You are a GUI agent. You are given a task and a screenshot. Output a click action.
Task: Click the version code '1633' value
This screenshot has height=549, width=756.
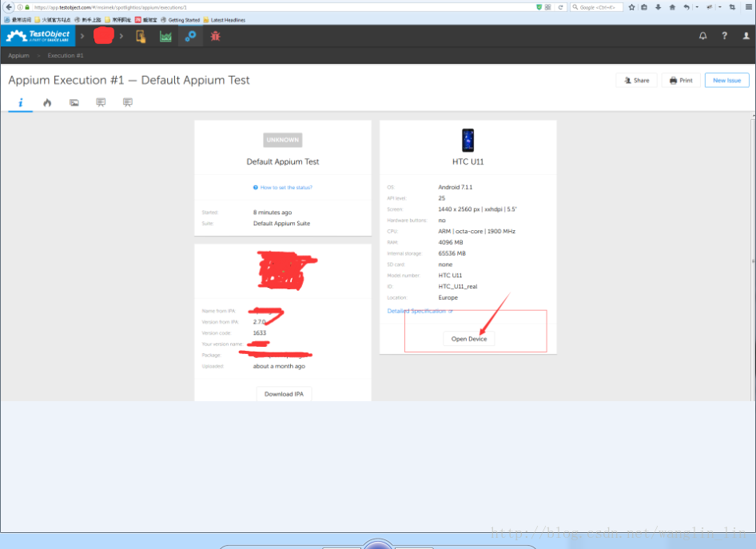pos(260,333)
